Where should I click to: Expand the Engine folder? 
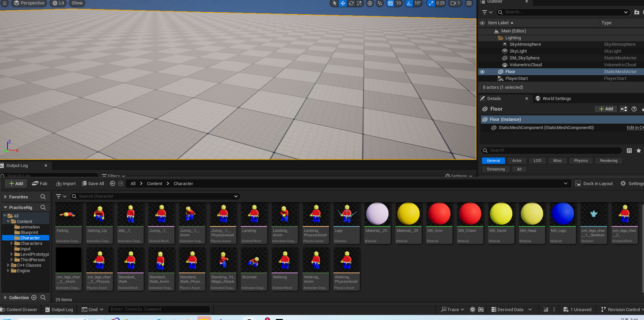click(8, 271)
